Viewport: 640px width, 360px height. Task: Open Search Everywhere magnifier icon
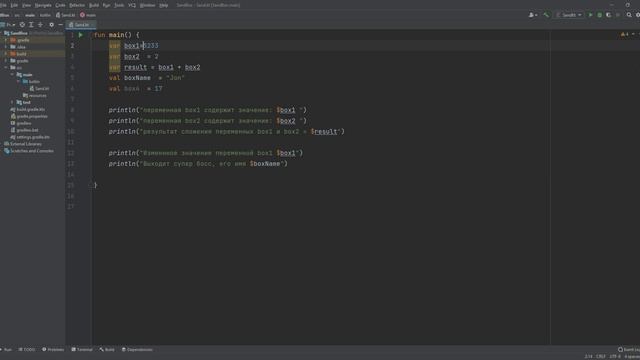(x=629, y=15)
